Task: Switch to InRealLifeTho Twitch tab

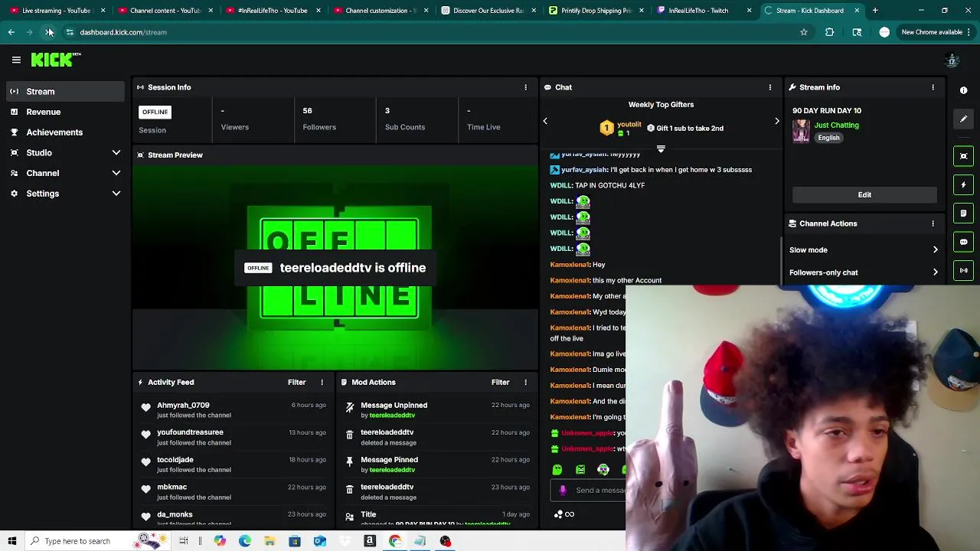Action: coord(703,11)
